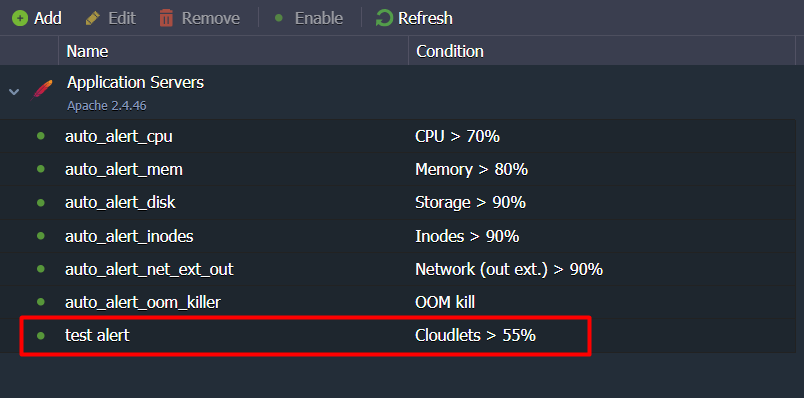The height and width of the screenshot is (398, 804).
Task: Collapse the Application Servers group chevron
Action: click(x=14, y=92)
